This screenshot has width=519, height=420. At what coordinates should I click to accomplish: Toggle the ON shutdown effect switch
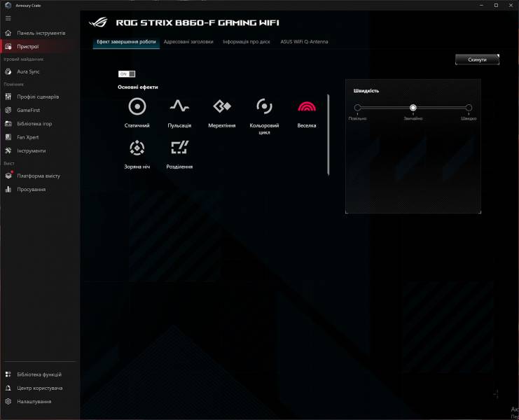pyautogui.click(x=127, y=74)
